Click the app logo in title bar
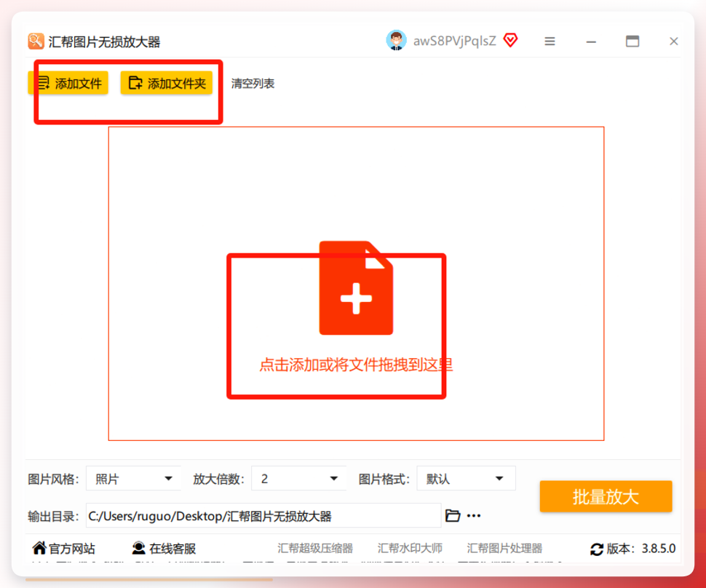This screenshot has height=588, width=706. pyautogui.click(x=36, y=41)
